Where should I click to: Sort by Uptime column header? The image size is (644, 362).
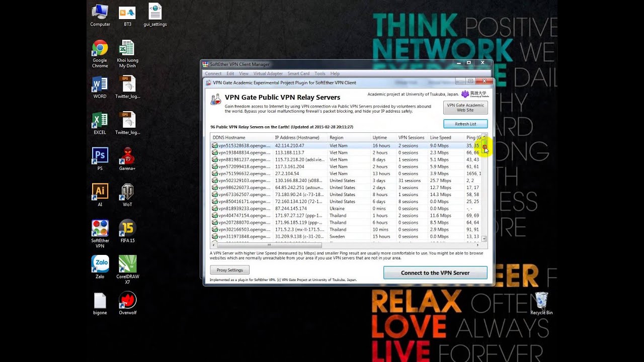pos(383,137)
